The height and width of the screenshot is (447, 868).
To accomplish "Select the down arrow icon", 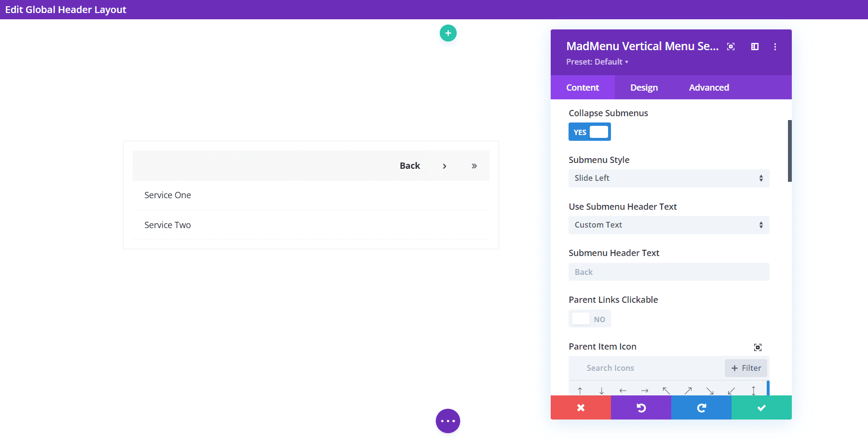I will (x=602, y=390).
